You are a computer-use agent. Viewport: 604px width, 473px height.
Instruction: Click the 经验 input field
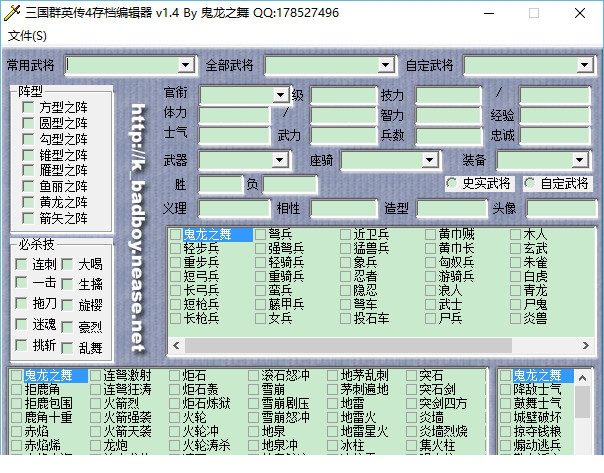pyautogui.click(x=555, y=115)
